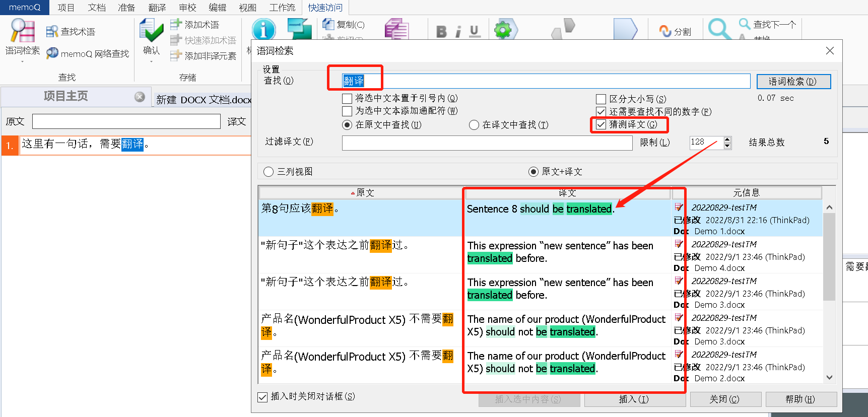Click the 分割 segment split icon

coord(665,31)
